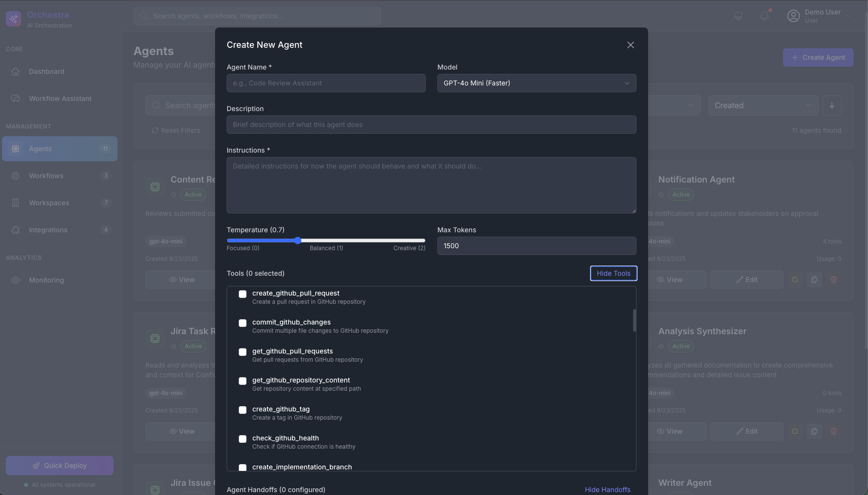Close the Create New Agent dialog
This screenshot has width=868, height=495.
tap(630, 45)
